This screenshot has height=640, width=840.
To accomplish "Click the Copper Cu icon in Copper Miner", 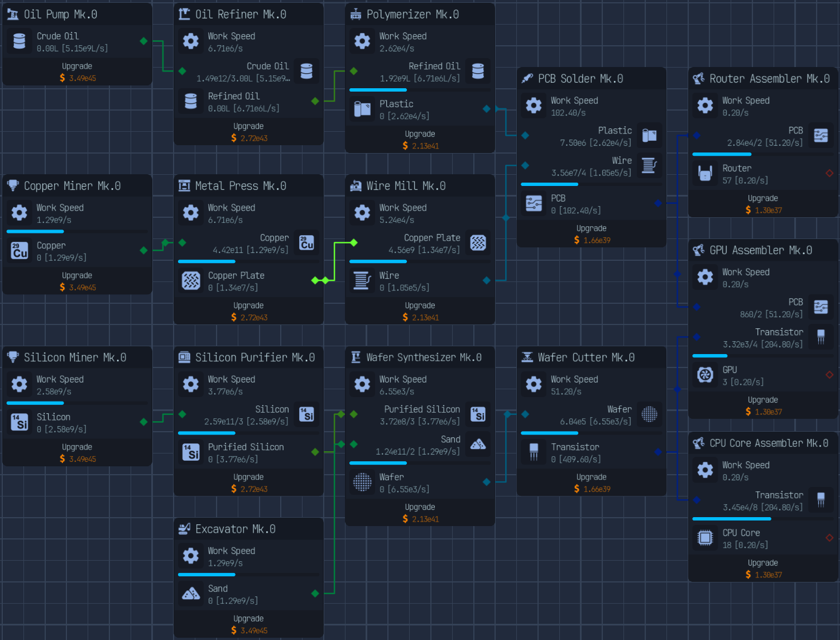I will [x=20, y=251].
